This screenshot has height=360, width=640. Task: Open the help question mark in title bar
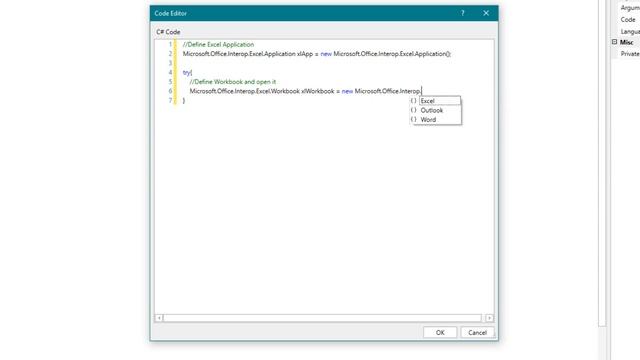pos(462,13)
